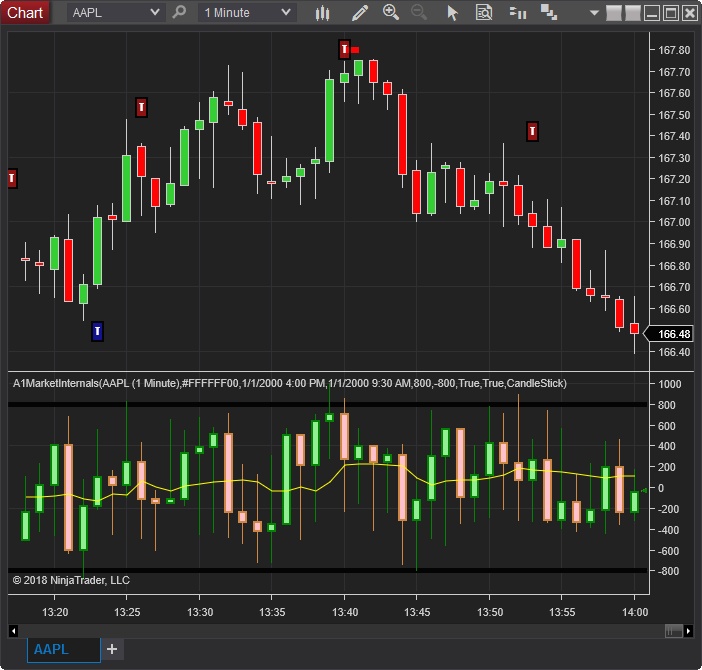Click the red trade marker near 13:53

pos(532,131)
